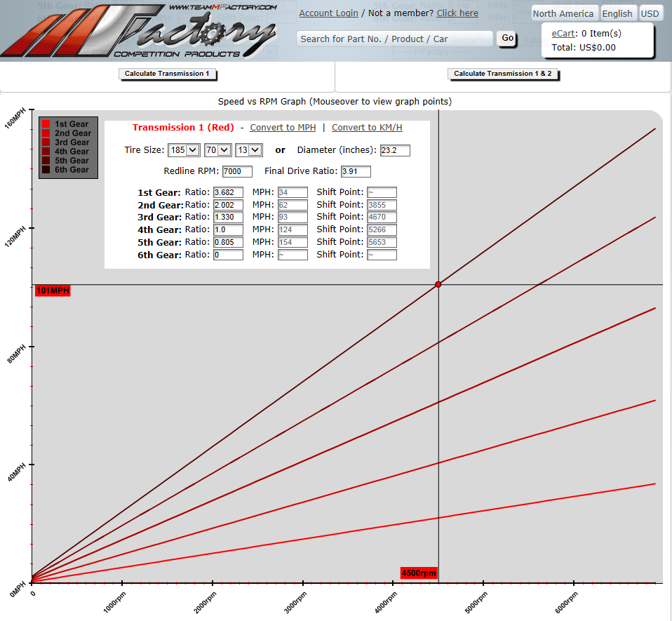Open the tire width dropdown showing 185
The image size is (672, 621).
(183, 149)
